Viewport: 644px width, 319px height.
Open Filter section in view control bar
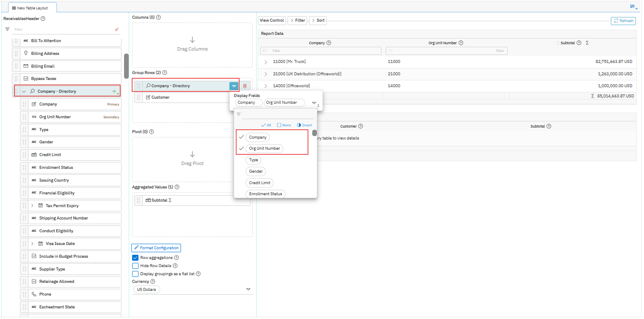pyautogui.click(x=297, y=20)
